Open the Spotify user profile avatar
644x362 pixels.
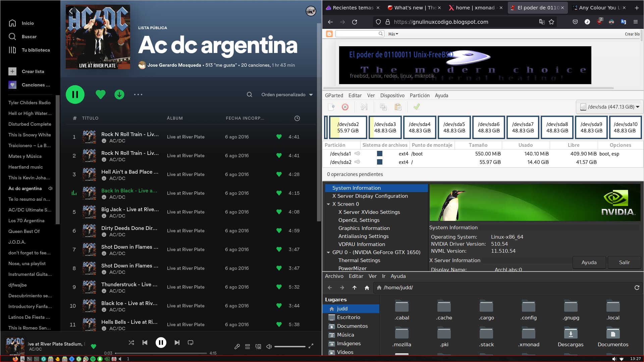coord(311,11)
